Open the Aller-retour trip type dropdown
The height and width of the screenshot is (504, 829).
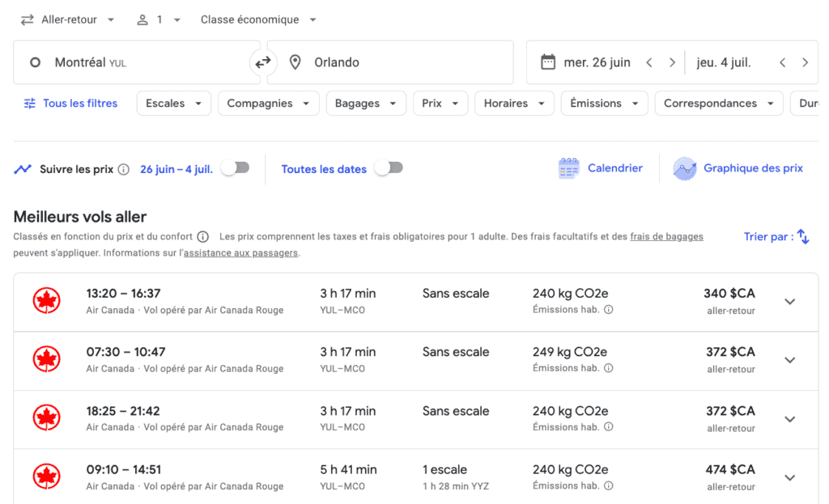[68, 19]
